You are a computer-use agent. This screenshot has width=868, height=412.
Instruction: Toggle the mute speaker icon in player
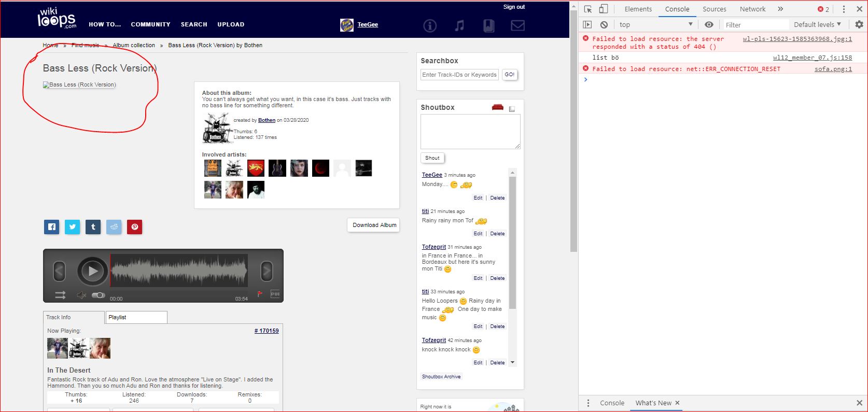click(x=81, y=295)
